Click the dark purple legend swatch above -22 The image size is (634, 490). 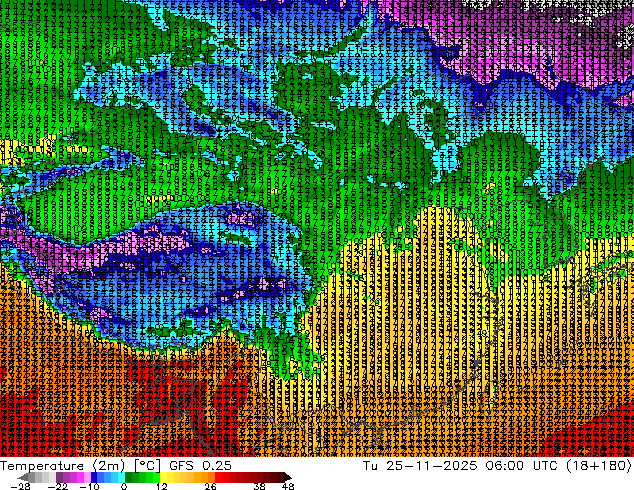point(59,477)
